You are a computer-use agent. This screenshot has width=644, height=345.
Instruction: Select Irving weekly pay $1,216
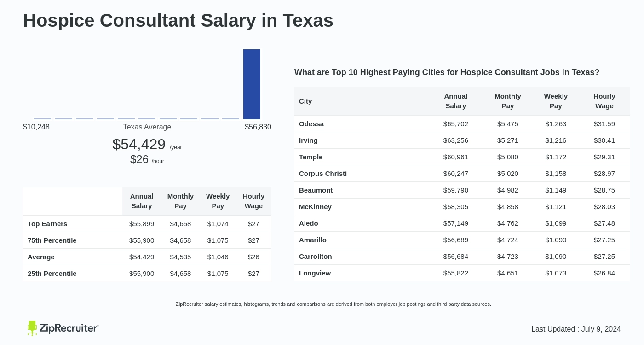point(556,140)
